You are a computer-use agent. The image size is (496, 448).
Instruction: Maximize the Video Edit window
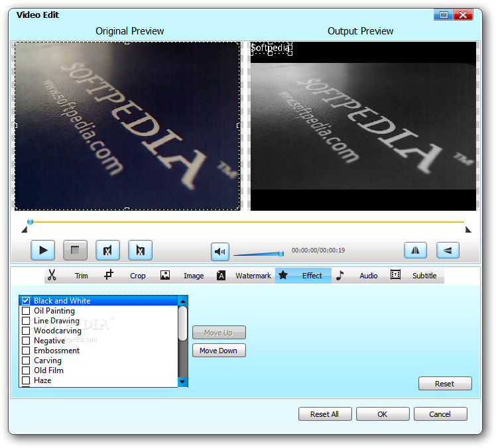(444, 15)
